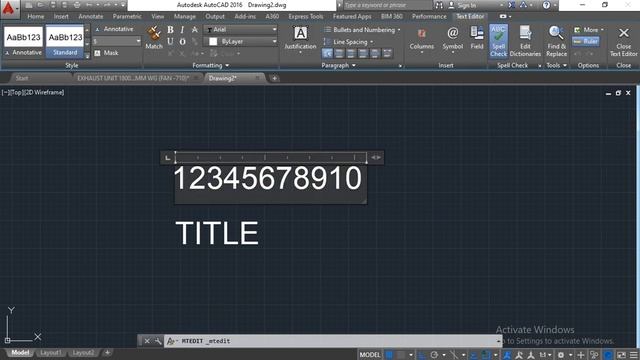Expand the Tools panel
This screenshot has width=640, height=360.
click(556, 65)
